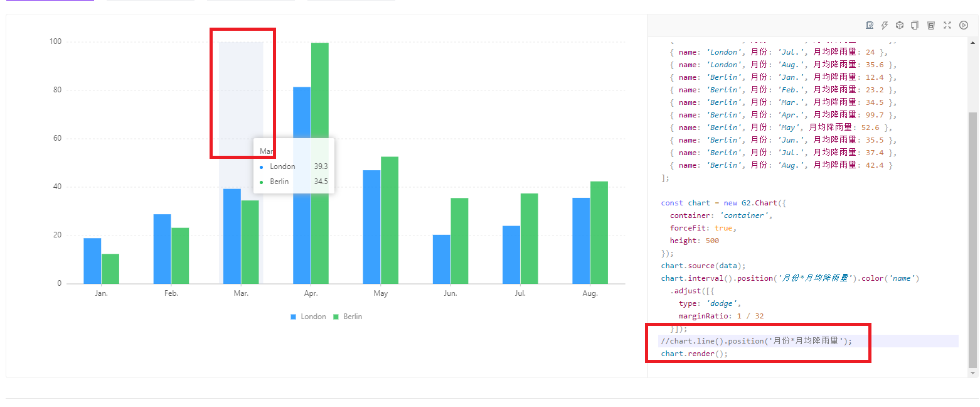Run the code using the play icon
The width and height of the screenshot is (980, 407).
tap(964, 25)
